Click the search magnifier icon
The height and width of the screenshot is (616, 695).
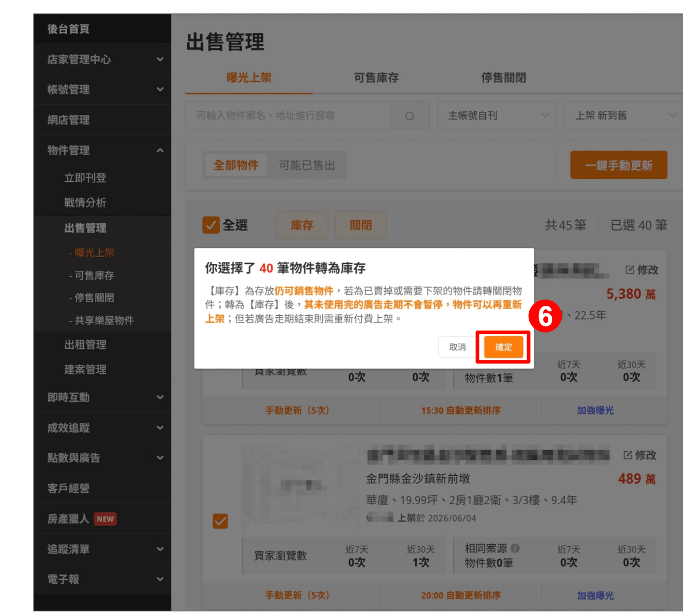410,115
